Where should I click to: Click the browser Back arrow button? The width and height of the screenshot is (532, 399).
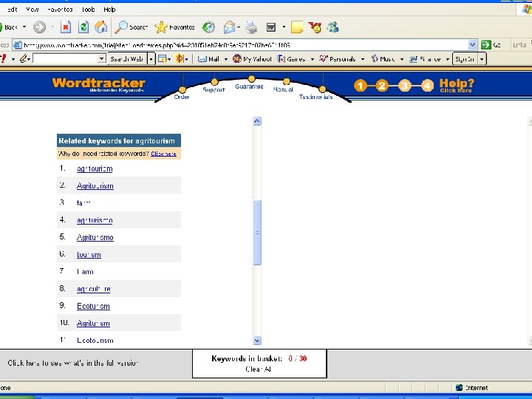point(10,27)
